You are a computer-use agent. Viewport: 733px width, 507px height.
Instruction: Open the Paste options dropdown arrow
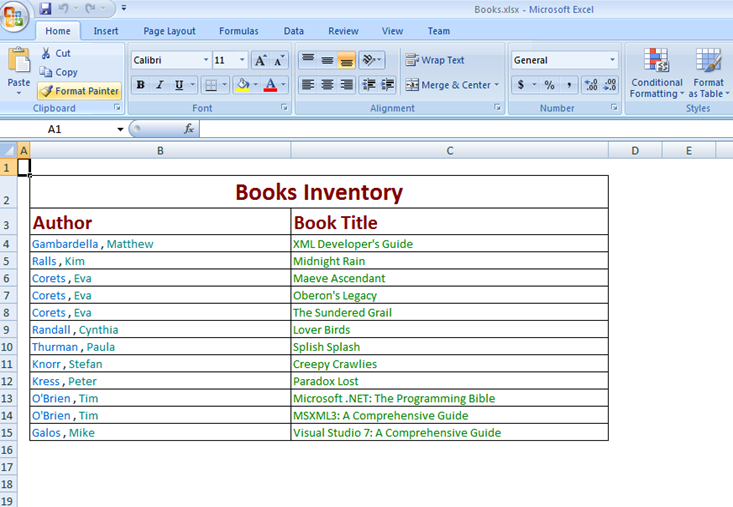click(19, 93)
